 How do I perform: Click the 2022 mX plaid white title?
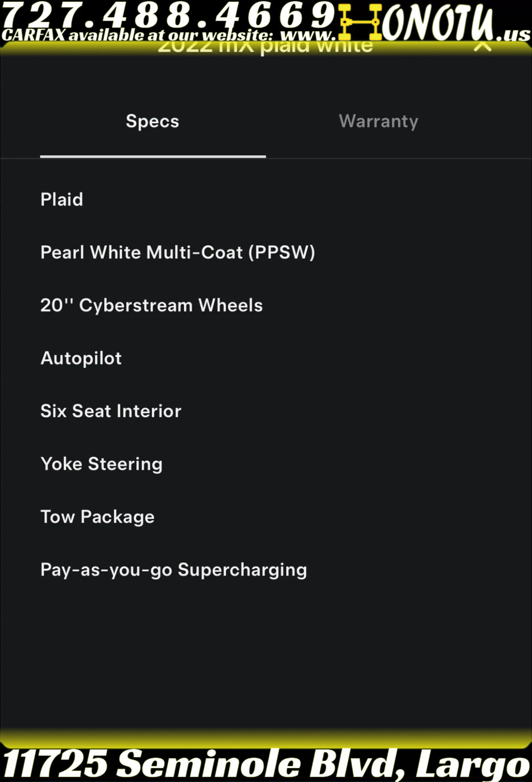(x=265, y=47)
